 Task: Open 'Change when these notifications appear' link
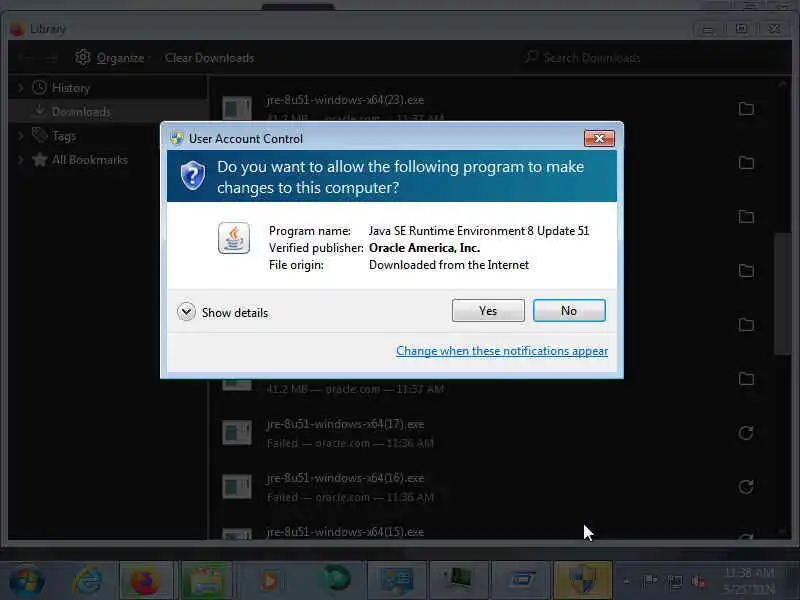click(x=502, y=351)
